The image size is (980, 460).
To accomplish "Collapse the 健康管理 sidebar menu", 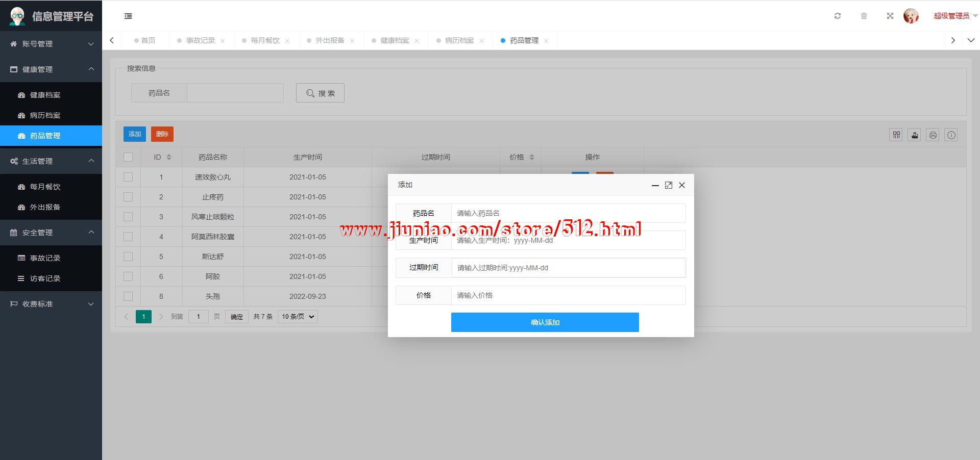I will [51, 69].
